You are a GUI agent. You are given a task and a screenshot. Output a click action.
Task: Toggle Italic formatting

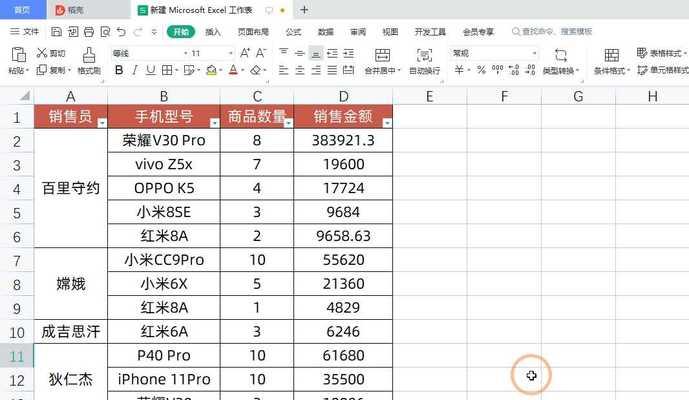(135, 70)
